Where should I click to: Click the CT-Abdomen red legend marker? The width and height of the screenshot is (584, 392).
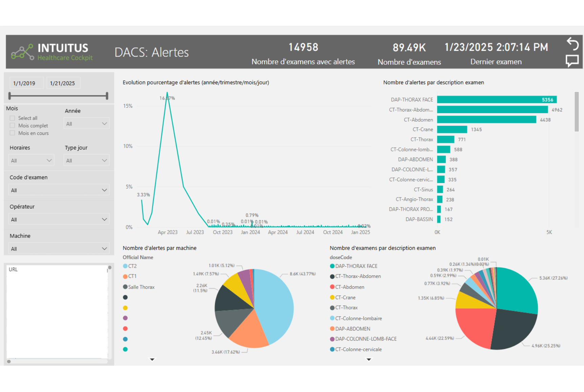click(332, 287)
